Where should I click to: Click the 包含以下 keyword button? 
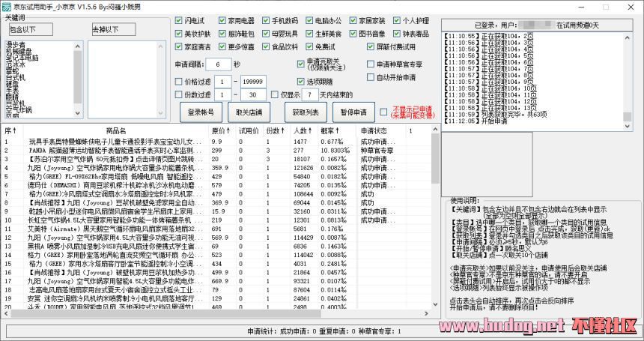pyautogui.click(x=31, y=29)
